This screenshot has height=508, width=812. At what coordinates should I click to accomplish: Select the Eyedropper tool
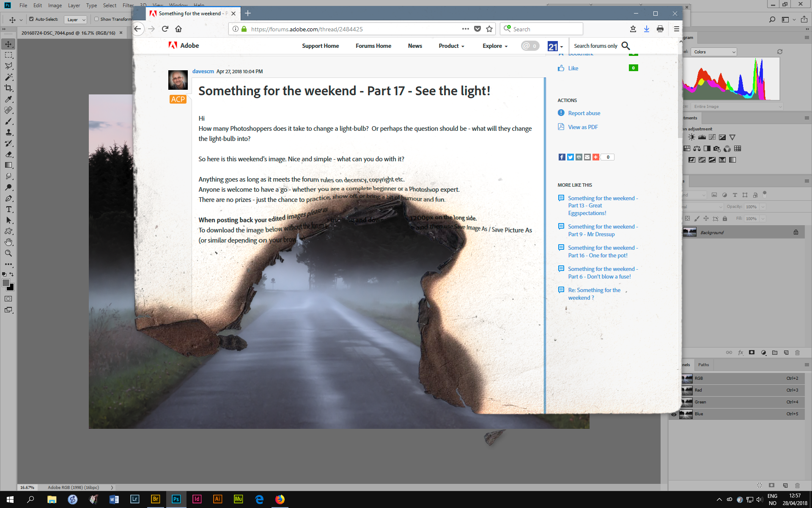8,99
